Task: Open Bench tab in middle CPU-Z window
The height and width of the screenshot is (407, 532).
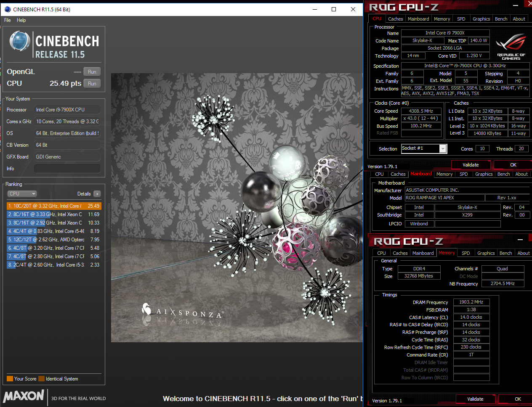Action: [503, 174]
